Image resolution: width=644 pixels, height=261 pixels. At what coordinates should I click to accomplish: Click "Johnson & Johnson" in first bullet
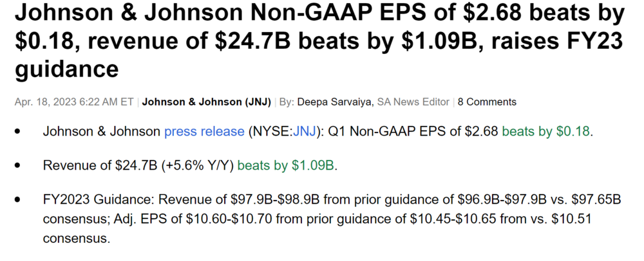[x=101, y=132]
